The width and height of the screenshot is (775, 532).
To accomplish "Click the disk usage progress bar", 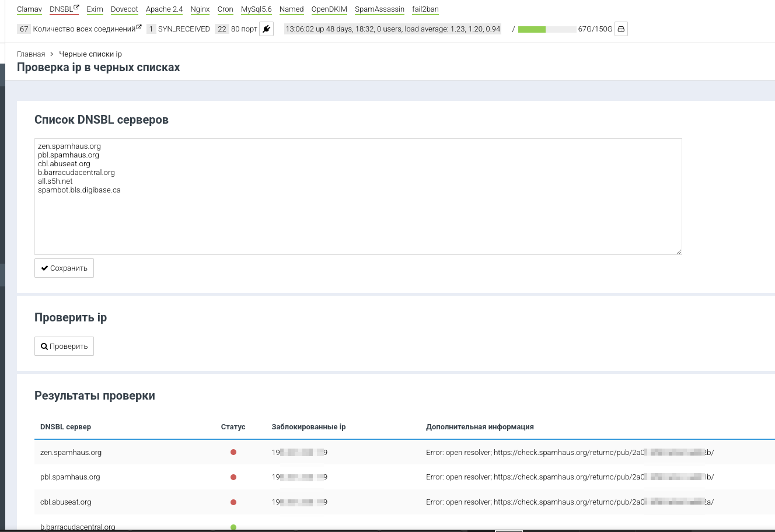I will point(547,29).
